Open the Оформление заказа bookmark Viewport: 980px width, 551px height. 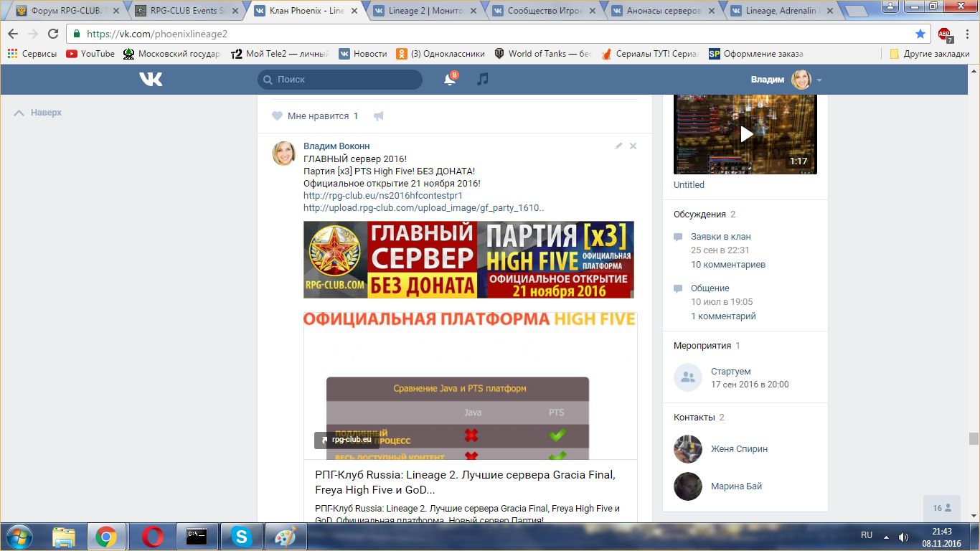756,54
